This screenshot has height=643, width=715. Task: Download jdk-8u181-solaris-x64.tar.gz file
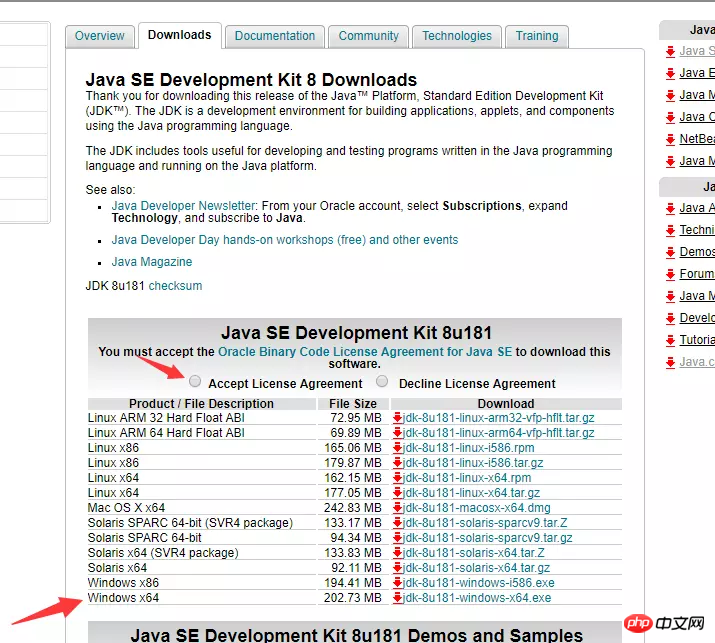[x=476, y=568]
